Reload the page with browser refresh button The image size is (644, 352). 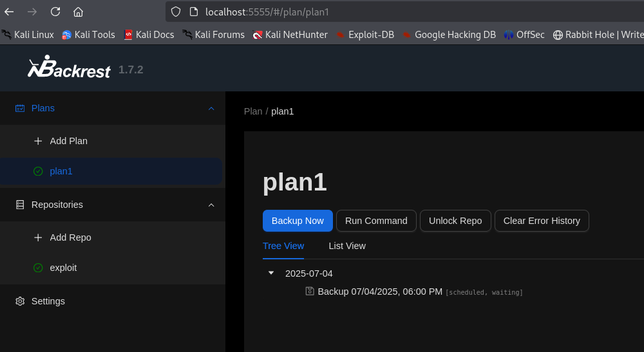[x=55, y=12]
